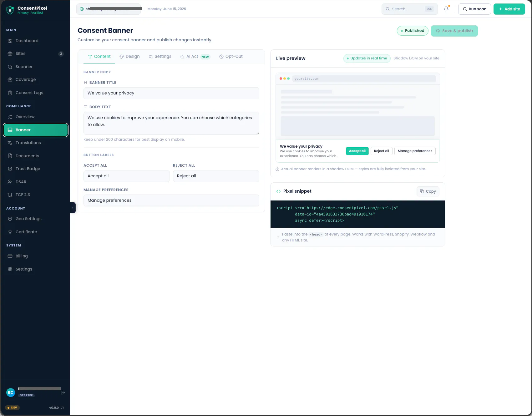Open the site selector in the top bar

click(x=109, y=9)
